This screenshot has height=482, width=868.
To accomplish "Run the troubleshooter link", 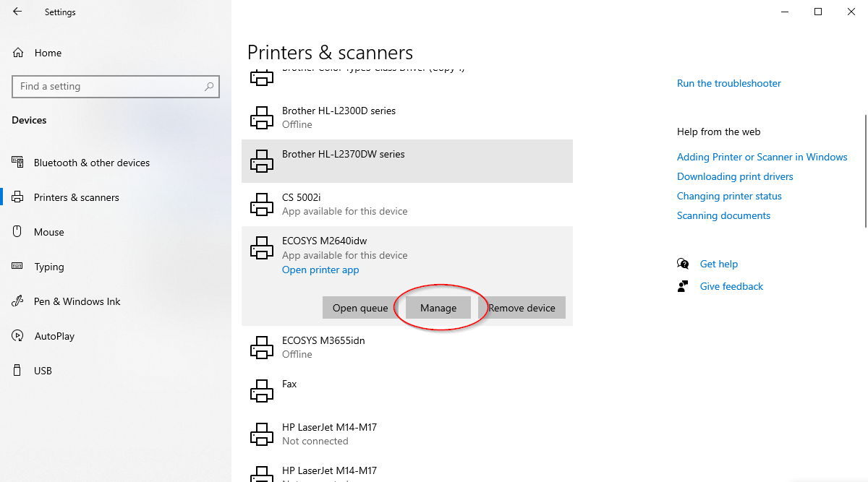I will coord(729,83).
